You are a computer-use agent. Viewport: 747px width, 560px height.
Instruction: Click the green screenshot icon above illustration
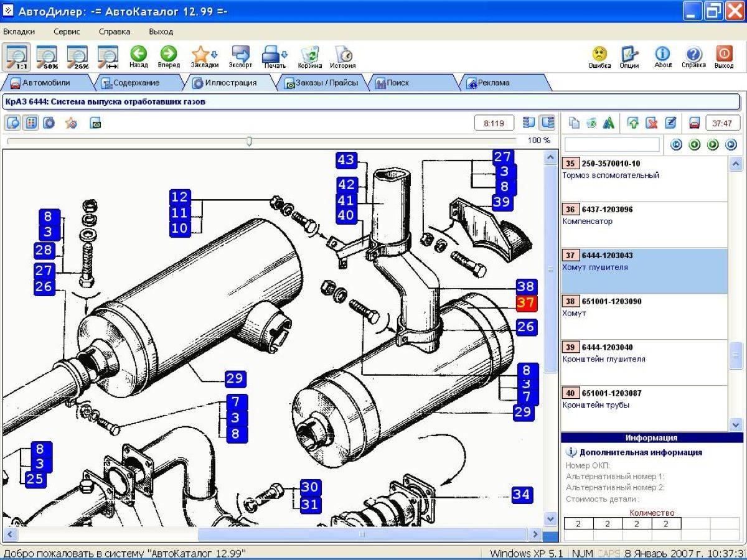point(95,123)
